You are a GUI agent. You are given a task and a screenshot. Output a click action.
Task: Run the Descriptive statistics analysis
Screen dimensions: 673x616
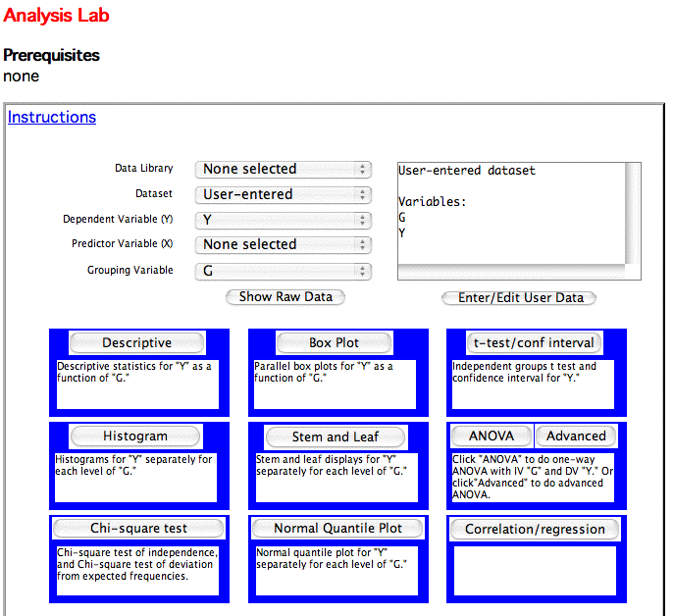(x=136, y=343)
